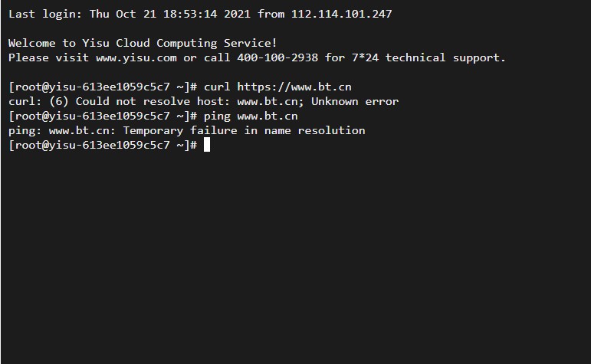The height and width of the screenshot is (364, 591).
Task: Click 'technical support.' at end of welcome line
Action: pos(445,58)
